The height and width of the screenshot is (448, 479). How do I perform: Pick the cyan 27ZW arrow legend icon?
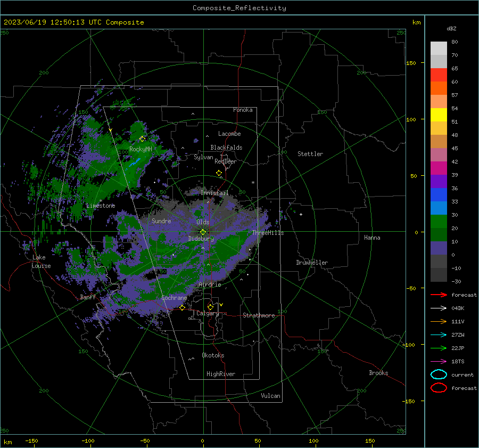pos(439,335)
